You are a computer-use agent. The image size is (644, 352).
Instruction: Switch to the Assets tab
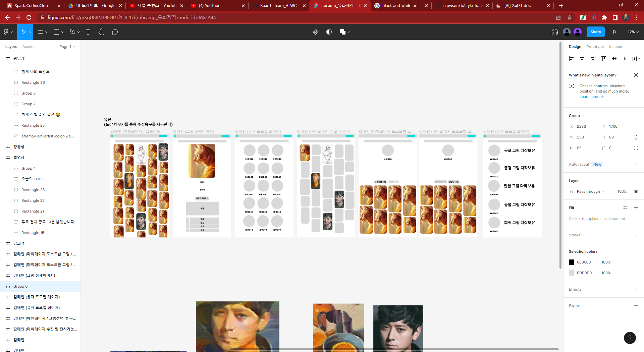click(x=28, y=47)
